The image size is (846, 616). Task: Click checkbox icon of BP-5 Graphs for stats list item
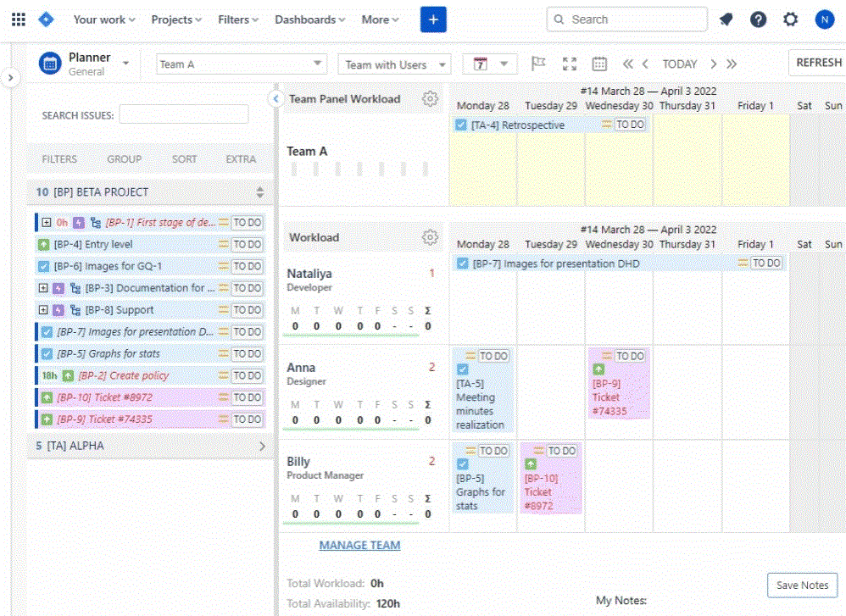point(47,354)
